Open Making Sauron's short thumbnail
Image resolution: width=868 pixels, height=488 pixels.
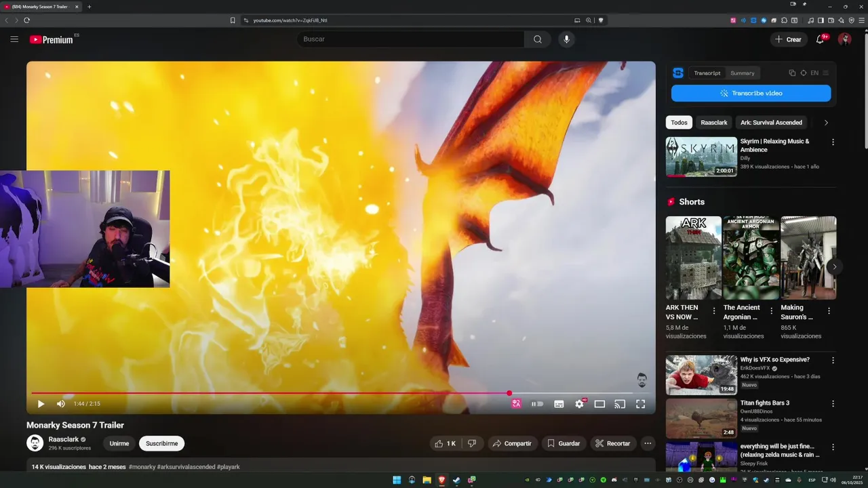click(x=808, y=258)
